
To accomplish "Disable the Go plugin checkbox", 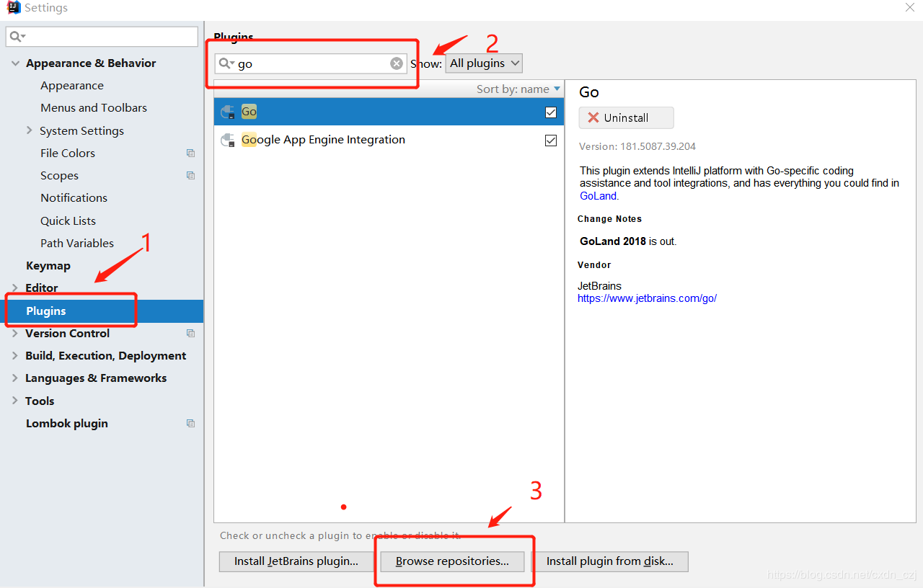I will point(551,112).
